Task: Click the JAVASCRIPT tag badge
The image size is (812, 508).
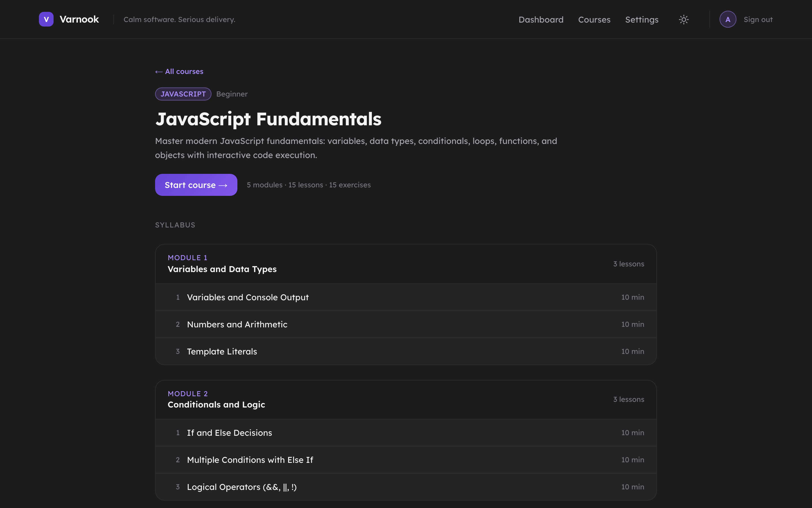Action: click(183, 94)
